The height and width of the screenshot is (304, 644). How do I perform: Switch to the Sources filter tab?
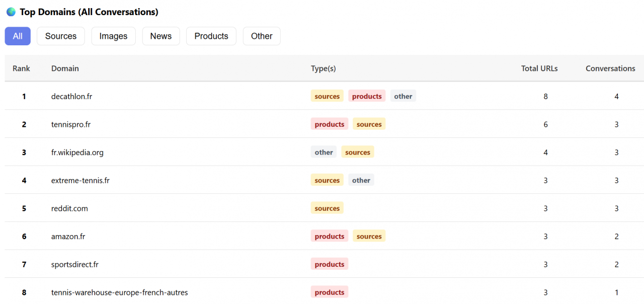click(x=61, y=36)
